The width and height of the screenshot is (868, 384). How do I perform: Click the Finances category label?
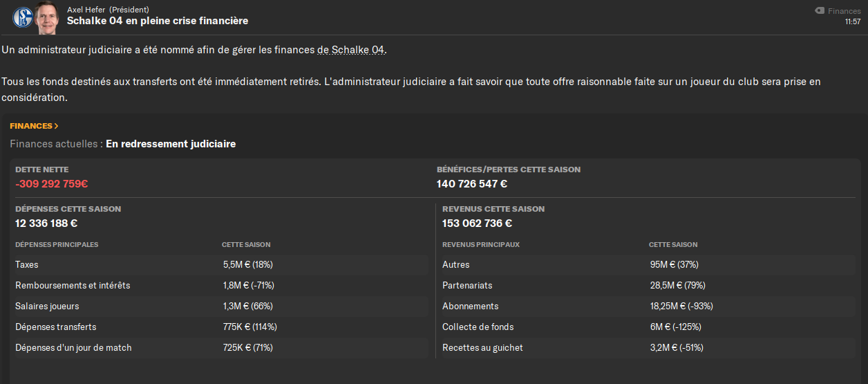845,11
